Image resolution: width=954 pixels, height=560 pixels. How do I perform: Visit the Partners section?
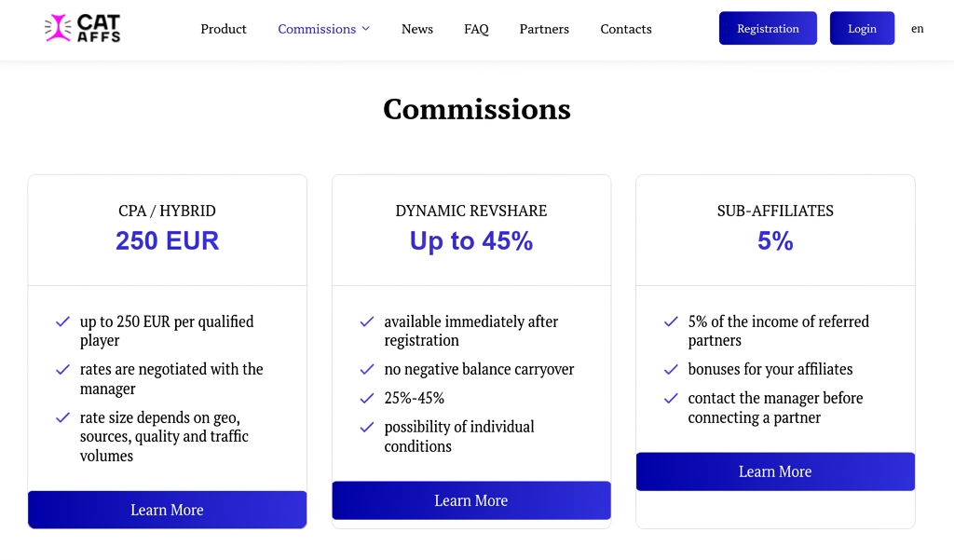(x=544, y=29)
